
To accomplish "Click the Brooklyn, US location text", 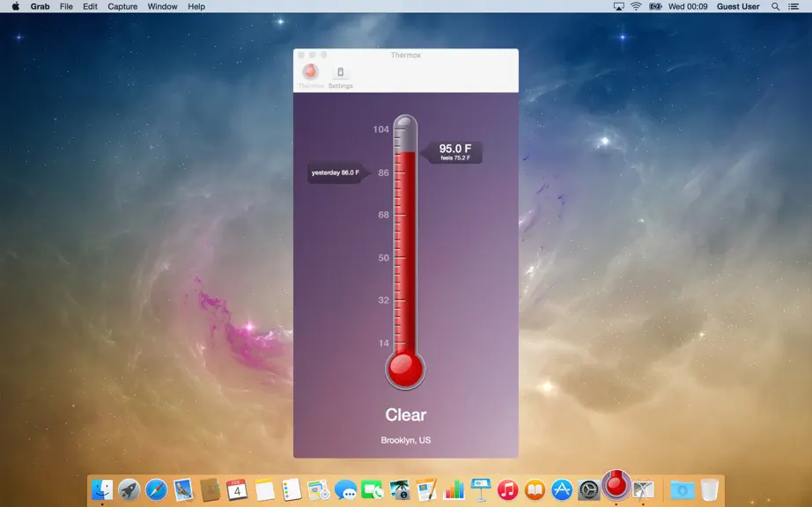I will pyautogui.click(x=405, y=440).
